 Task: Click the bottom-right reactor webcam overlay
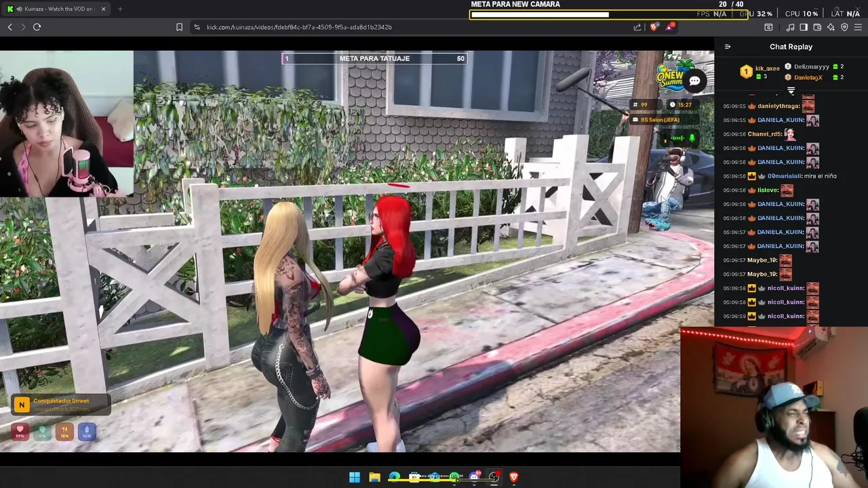[x=774, y=407]
